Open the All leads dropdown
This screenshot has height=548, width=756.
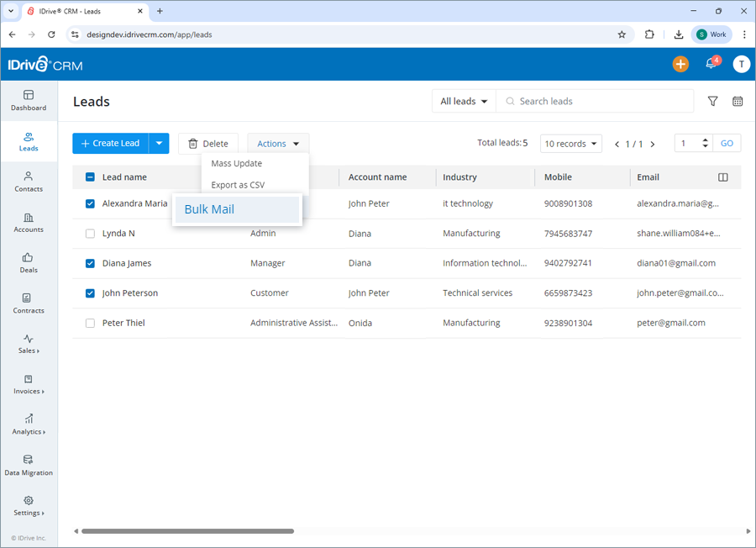click(463, 101)
